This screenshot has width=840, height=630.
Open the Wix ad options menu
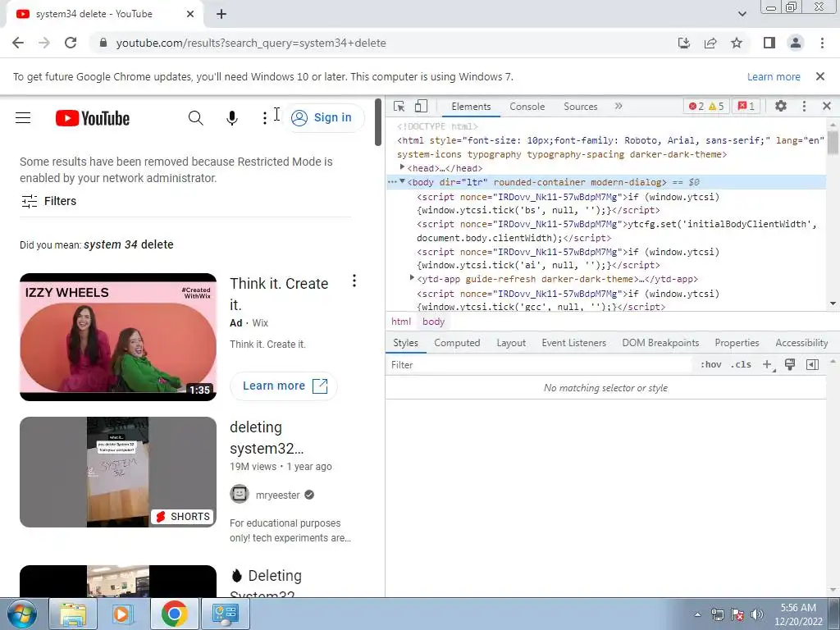pyautogui.click(x=354, y=281)
